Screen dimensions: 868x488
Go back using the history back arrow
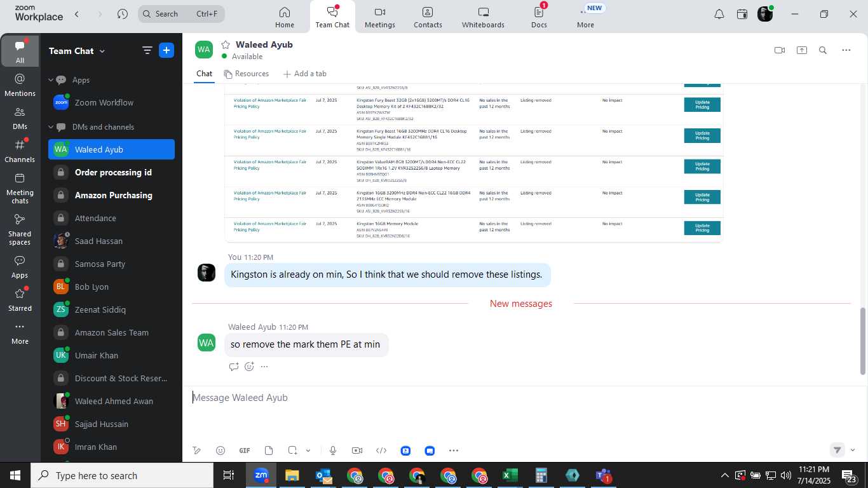[x=77, y=13]
